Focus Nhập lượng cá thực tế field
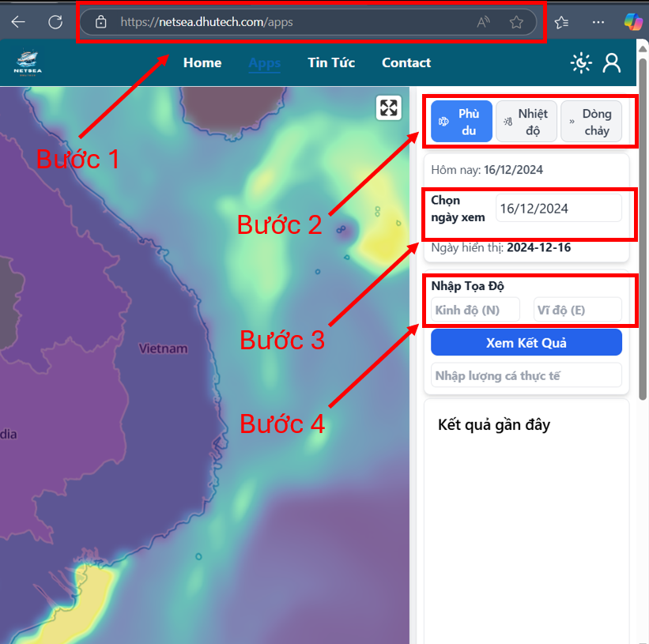The height and width of the screenshot is (644, 649). (526, 375)
